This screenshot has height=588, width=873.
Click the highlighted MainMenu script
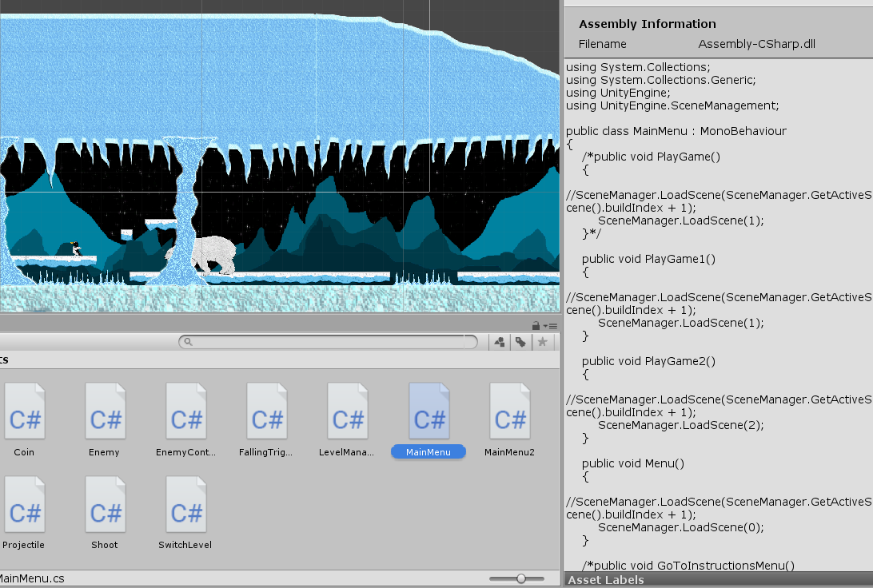429,411
